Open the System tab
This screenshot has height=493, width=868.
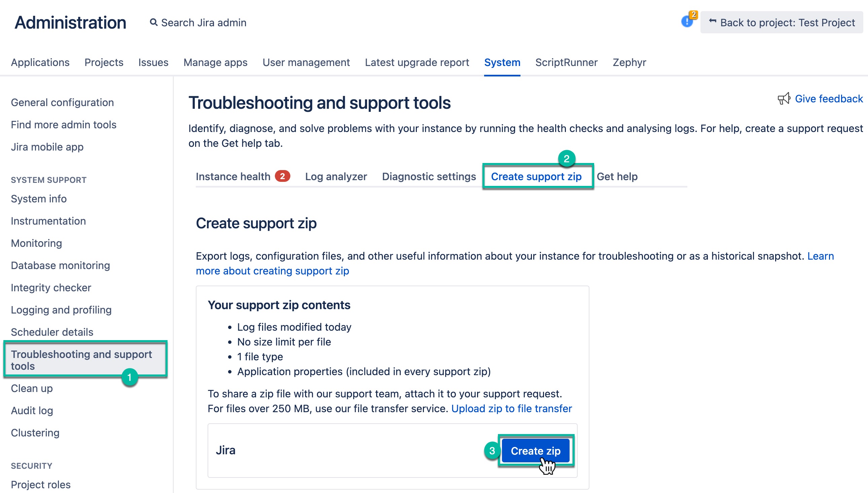[502, 62]
